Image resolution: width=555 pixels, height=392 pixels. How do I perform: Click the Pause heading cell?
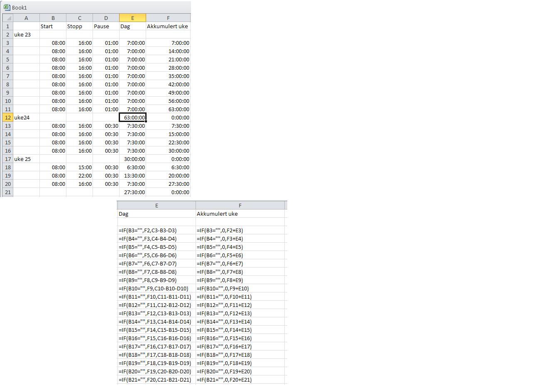[x=106, y=26]
